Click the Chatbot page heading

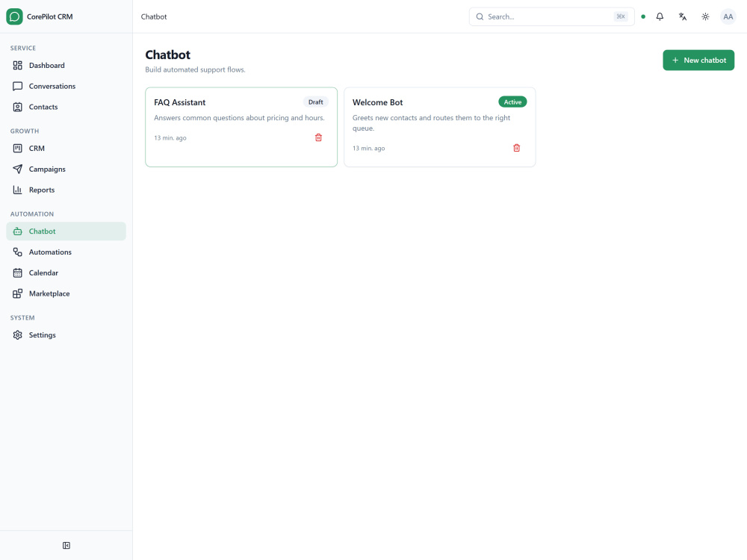point(167,55)
